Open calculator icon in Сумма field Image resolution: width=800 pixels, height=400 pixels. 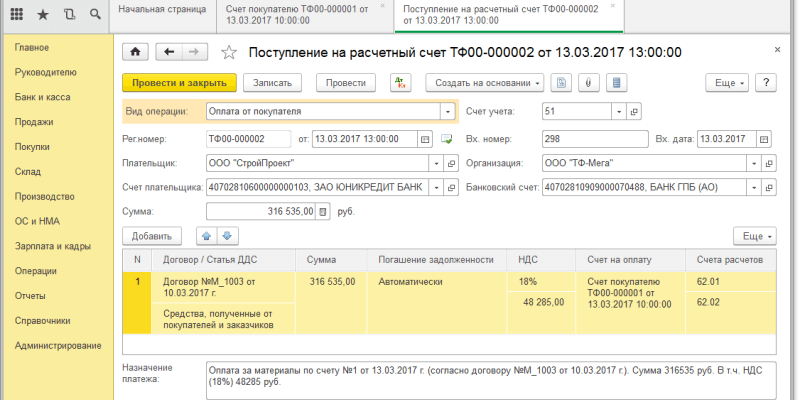[322, 212]
